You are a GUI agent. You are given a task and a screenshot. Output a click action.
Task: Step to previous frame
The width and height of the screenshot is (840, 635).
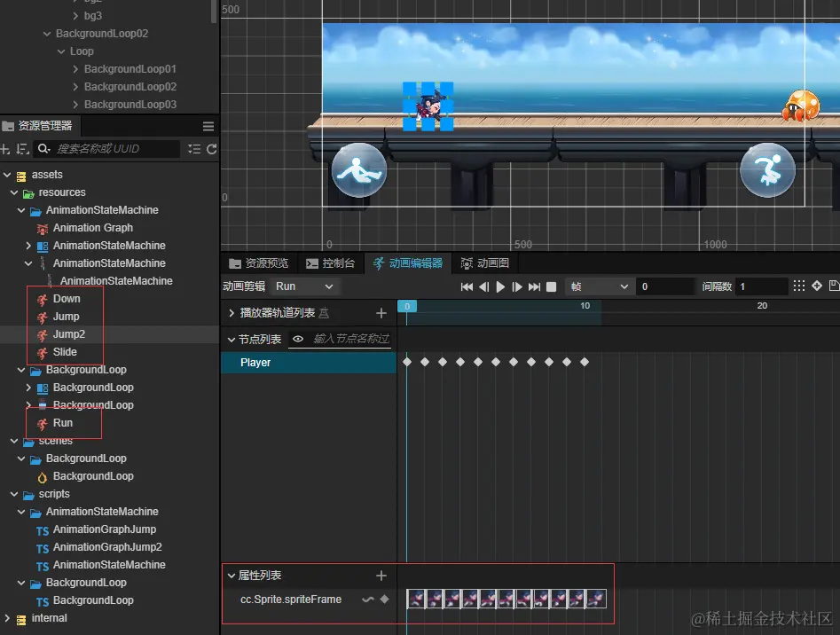pyautogui.click(x=483, y=287)
